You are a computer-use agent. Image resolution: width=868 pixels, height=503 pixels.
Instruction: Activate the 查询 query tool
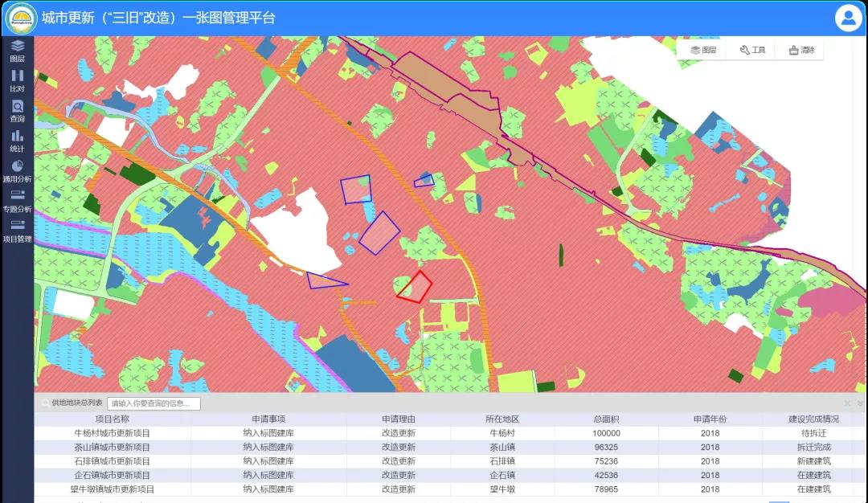[x=15, y=111]
